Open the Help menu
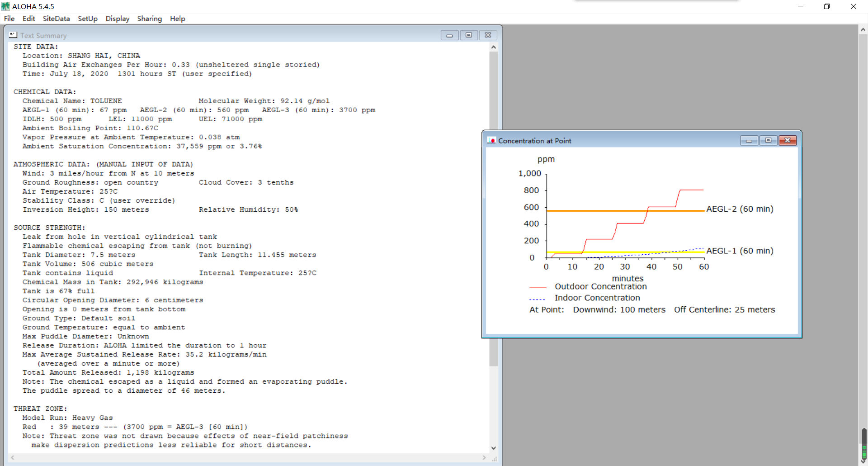Screen dimensions: 868x466 178,19
